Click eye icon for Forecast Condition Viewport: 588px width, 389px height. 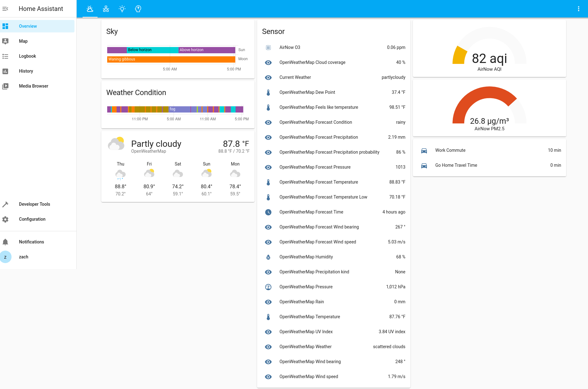point(268,122)
